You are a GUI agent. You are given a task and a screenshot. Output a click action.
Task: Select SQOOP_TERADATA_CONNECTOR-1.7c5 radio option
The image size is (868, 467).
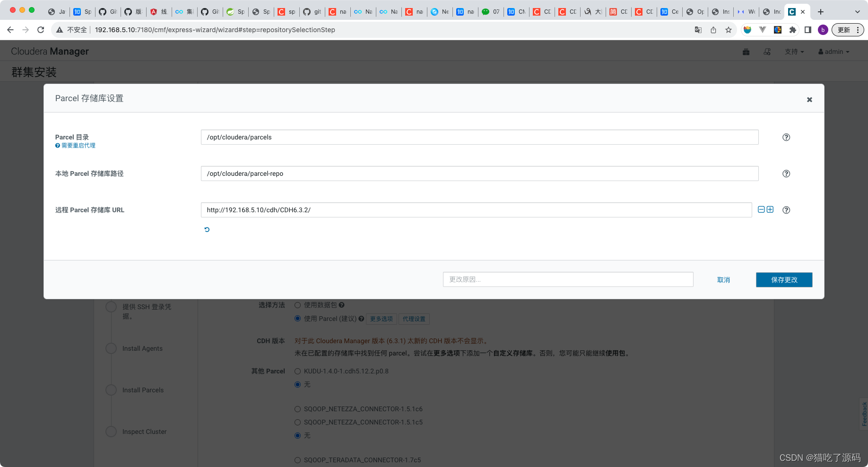pyautogui.click(x=298, y=460)
